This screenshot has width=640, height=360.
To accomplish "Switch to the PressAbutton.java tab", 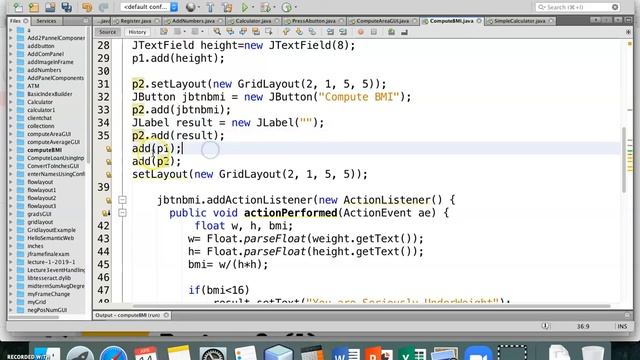I will 313,21.
